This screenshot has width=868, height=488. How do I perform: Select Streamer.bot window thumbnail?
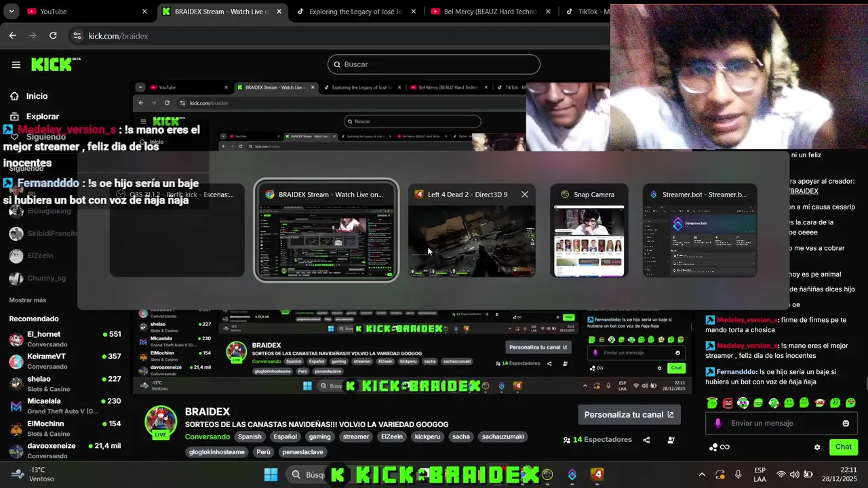[x=700, y=230]
